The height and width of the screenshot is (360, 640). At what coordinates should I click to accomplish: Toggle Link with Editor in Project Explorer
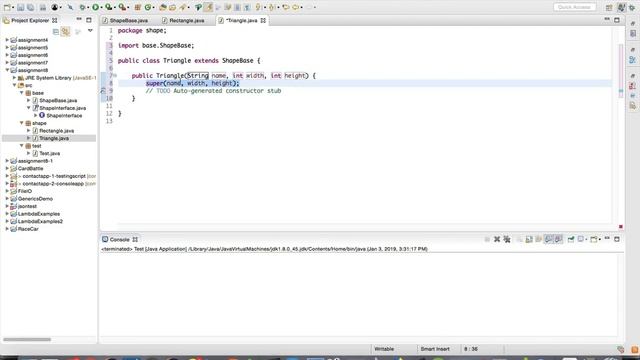[66, 31]
